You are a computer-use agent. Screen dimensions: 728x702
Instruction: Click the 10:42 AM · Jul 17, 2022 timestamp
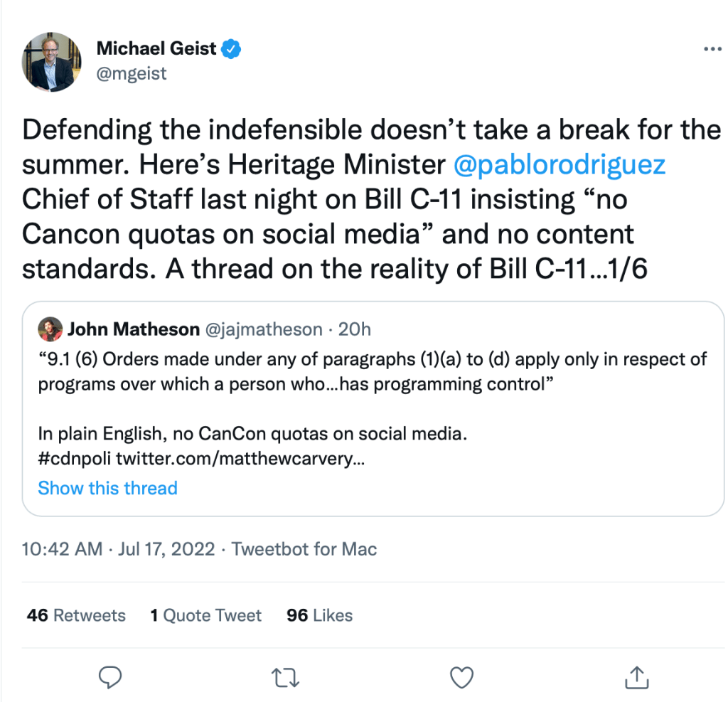coord(118,549)
